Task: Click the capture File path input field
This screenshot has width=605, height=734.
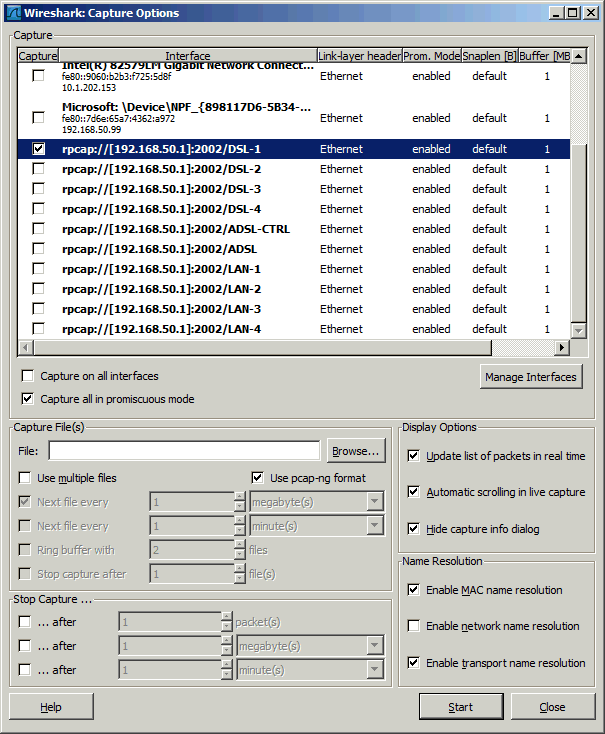Action: 191,451
